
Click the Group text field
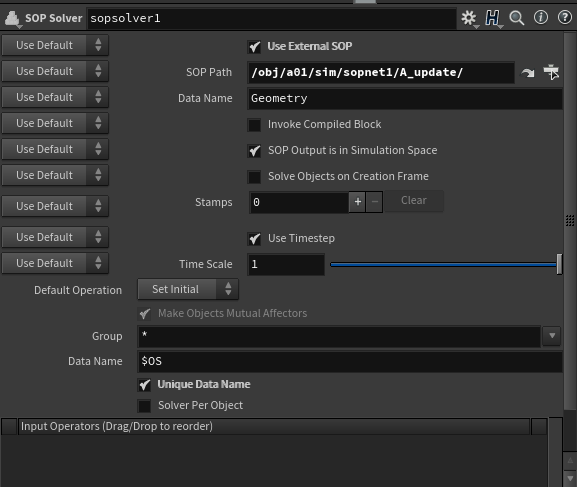pos(339,336)
